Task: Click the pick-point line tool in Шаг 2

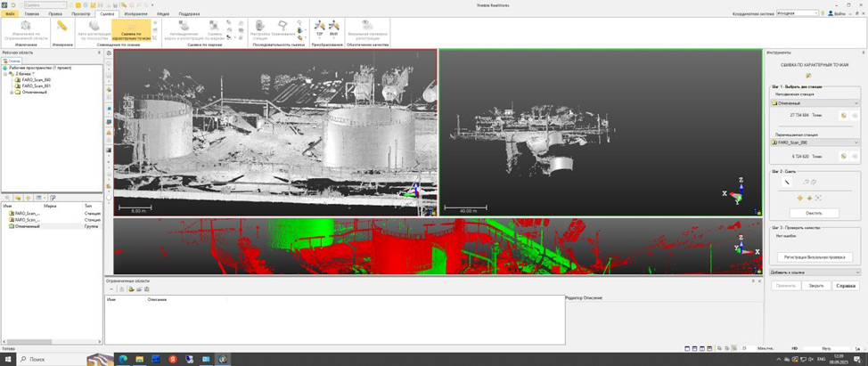Action: point(787,183)
